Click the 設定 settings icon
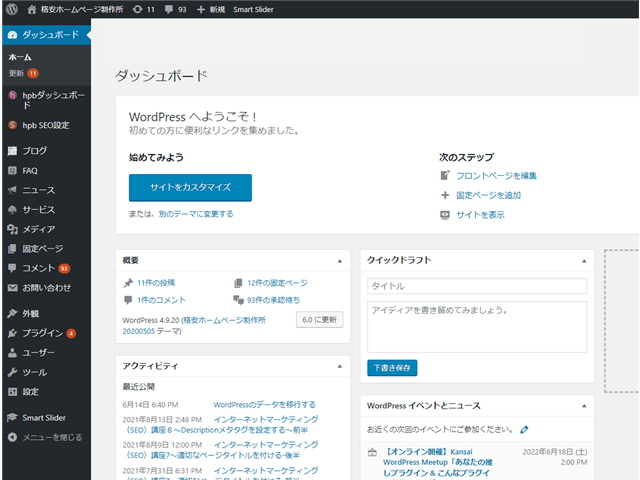Viewport: 640px width, 480px height. (12, 392)
